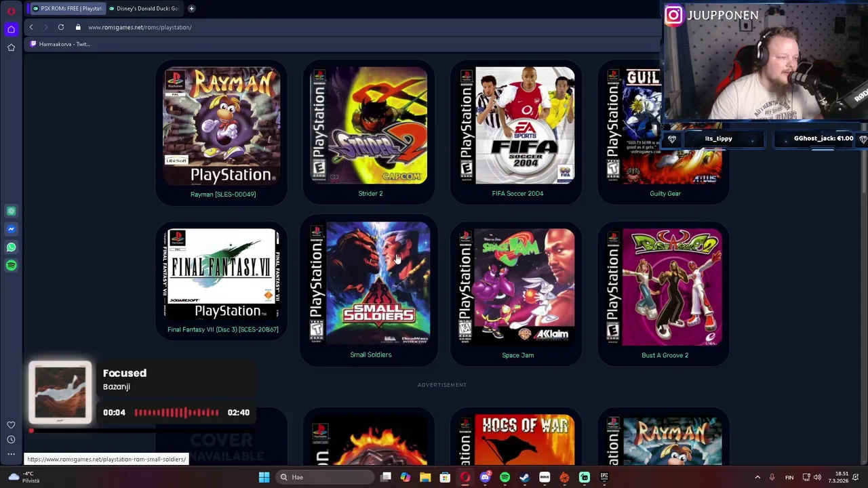
Task: Open the Opera menu logo
Action: click(x=11, y=11)
